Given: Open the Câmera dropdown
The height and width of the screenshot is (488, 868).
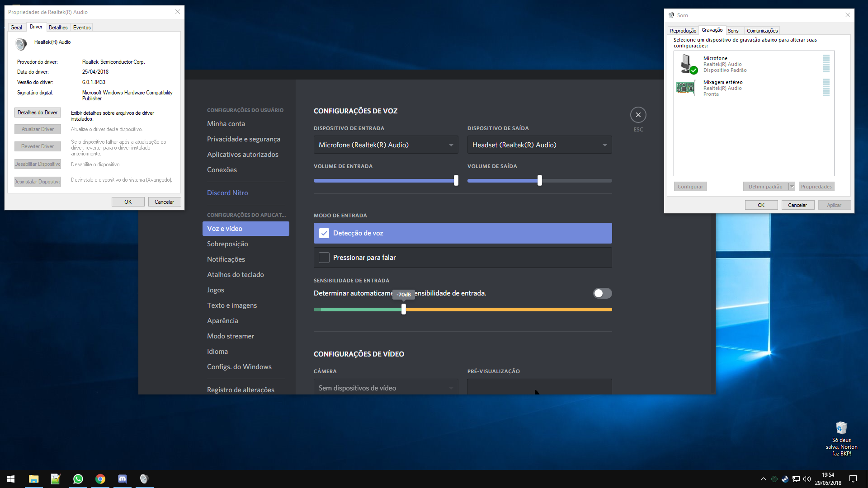Looking at the screenshot, I should 386,387.
